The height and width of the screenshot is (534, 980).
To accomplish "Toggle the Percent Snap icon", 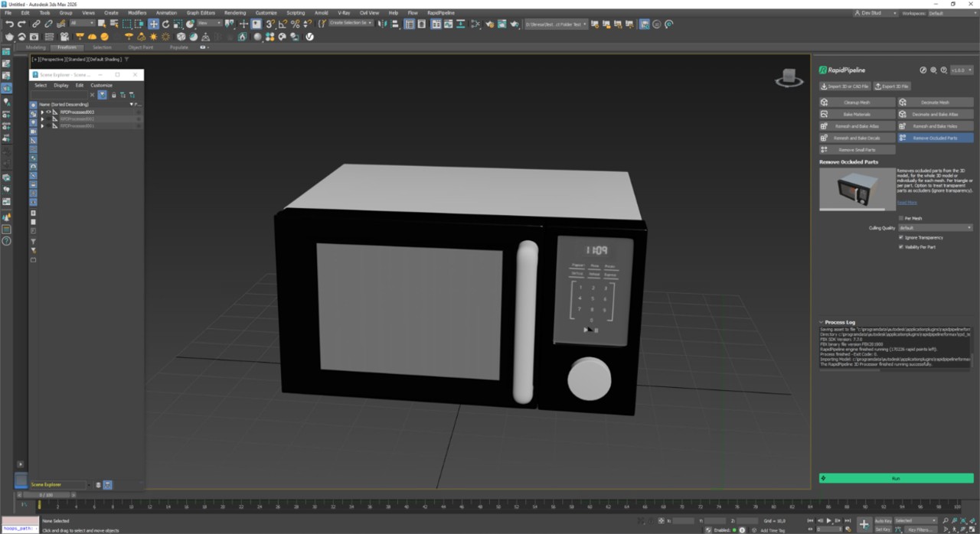I will click(295, 24).
